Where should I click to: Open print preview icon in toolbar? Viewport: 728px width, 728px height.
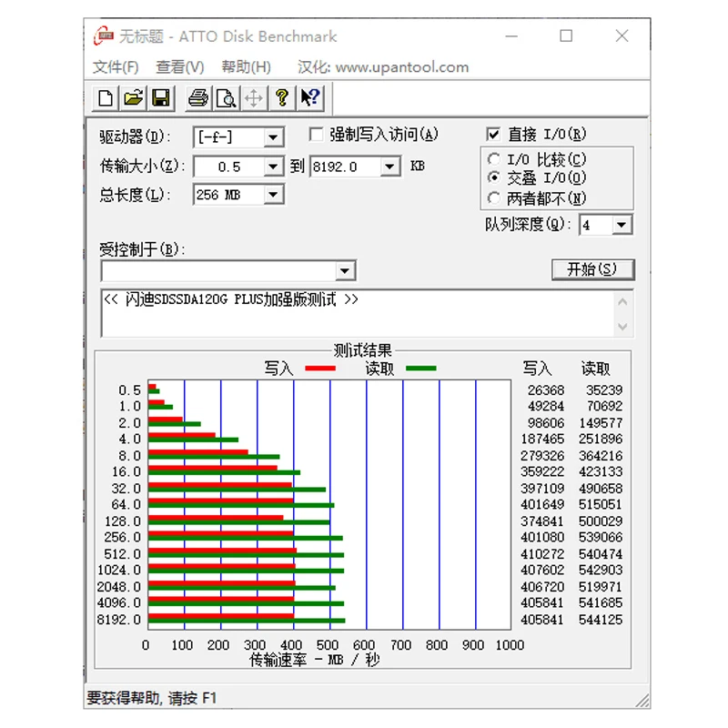[x=226, y=98]
